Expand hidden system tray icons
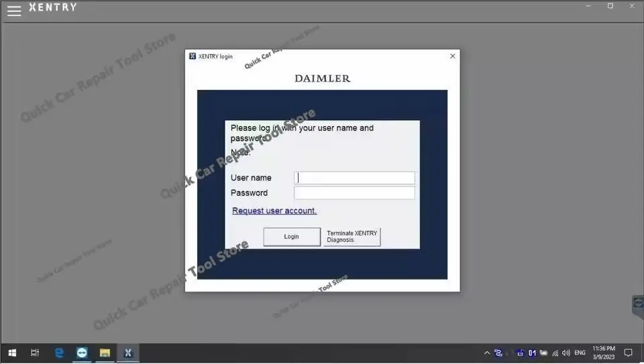 (x=487, y=353)
